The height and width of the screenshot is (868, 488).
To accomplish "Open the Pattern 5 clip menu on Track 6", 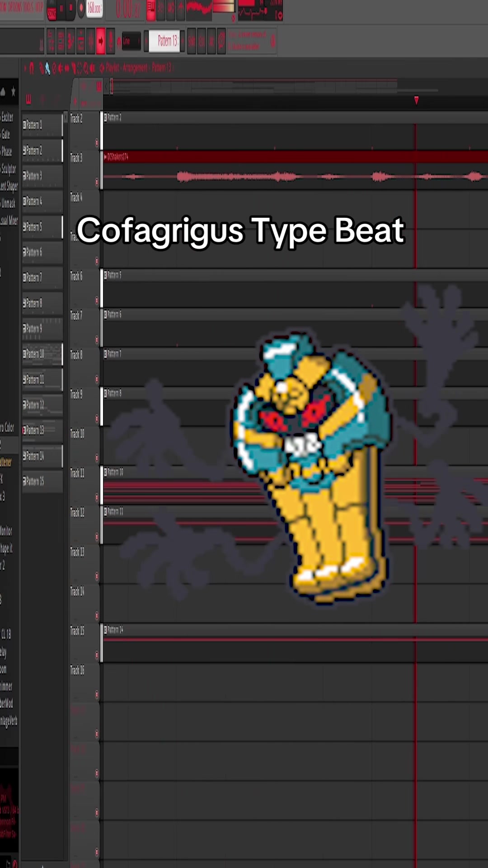I will click(x=106, y=275).
